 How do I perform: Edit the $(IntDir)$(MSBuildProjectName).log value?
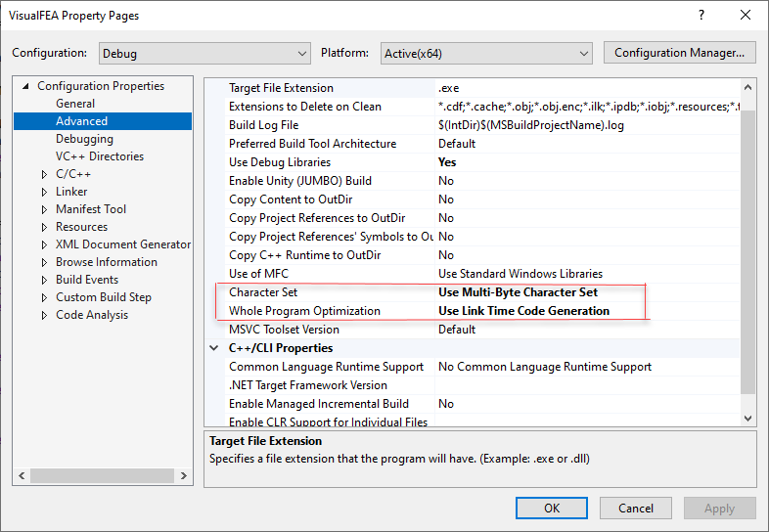(x=587, y=125)
